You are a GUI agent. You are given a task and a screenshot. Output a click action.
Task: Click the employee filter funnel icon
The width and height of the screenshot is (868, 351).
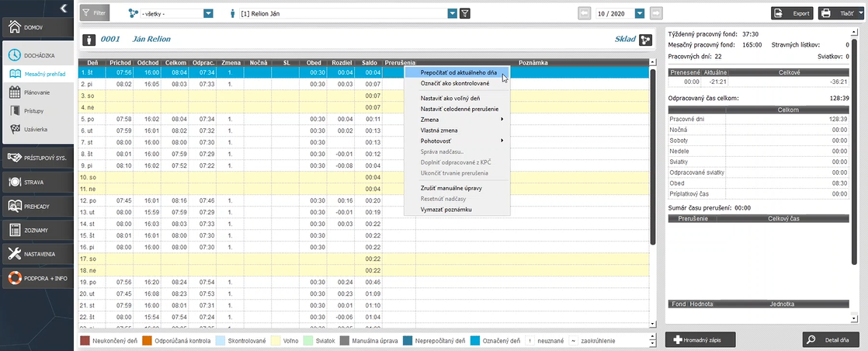[x=465, y=13]
